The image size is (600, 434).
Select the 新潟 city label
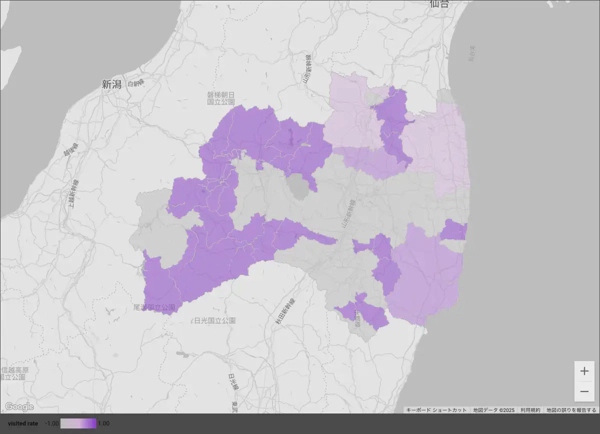[111, 86]
